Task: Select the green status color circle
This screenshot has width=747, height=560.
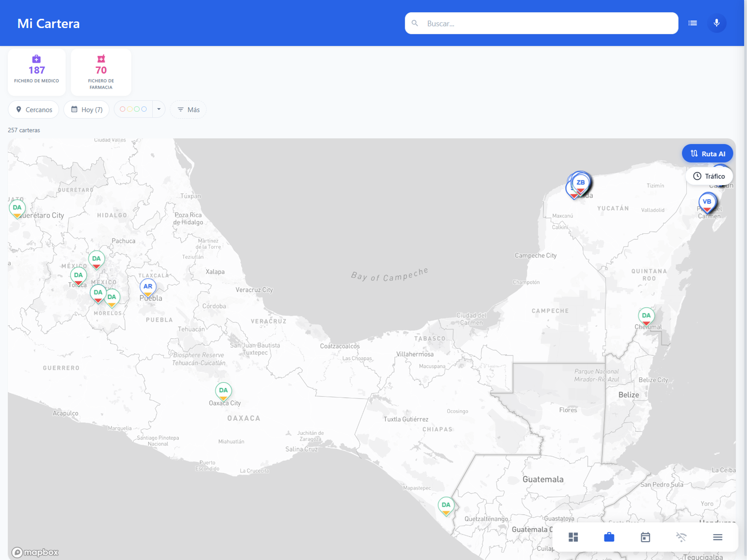Action: pyautogui.click(x=137, y=109)
